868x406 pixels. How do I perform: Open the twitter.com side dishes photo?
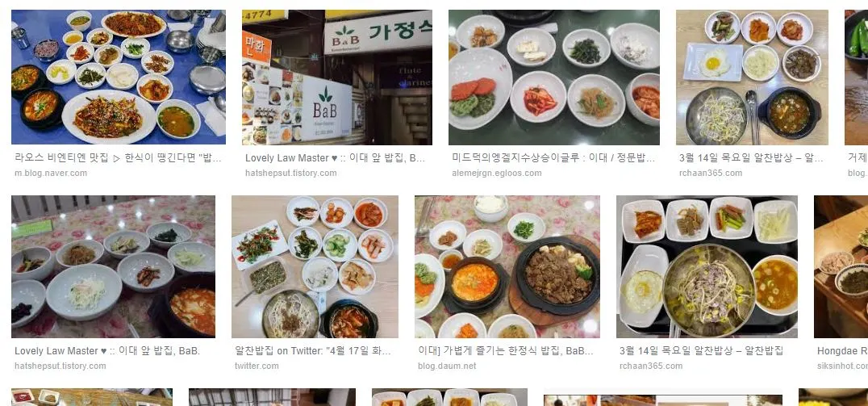315,266
